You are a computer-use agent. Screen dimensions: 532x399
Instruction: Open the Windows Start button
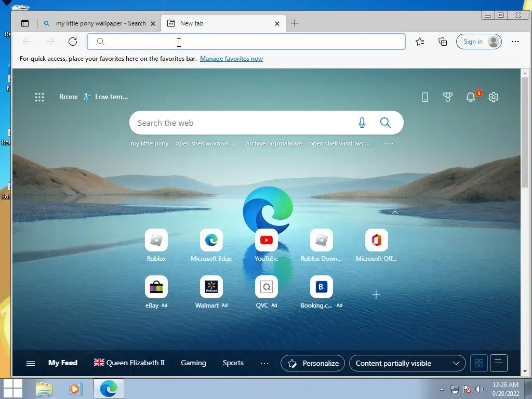click(12, 389)
